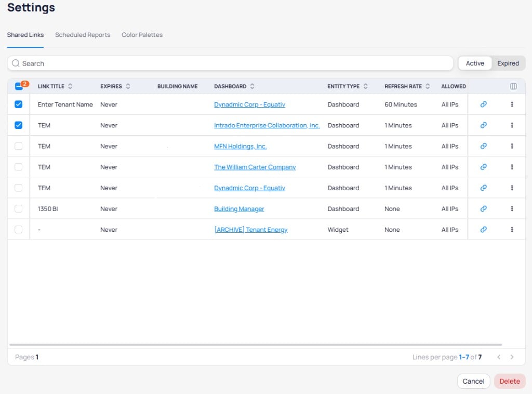Uncheck the Enter Tenant Name row
Viewport: 532px width, 394px height.
click(x=19, y=104)
